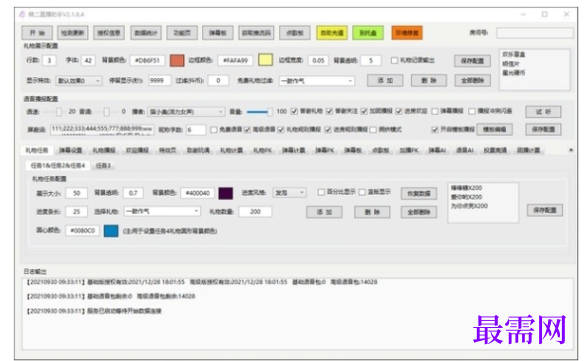Open the 进度风格 style dropdown
Viewport: 585px width, 361px height.
pyautogui.click(x=290, y=193)
